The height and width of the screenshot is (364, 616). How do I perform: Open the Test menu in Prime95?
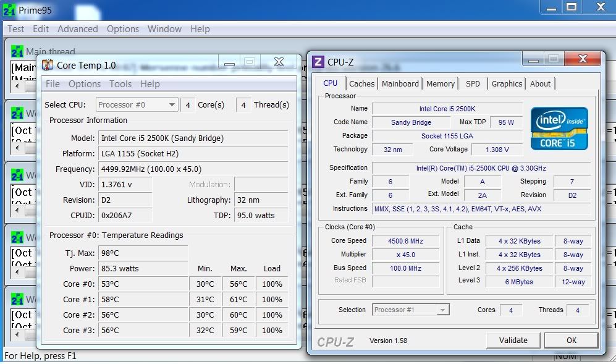coord(15,29)
